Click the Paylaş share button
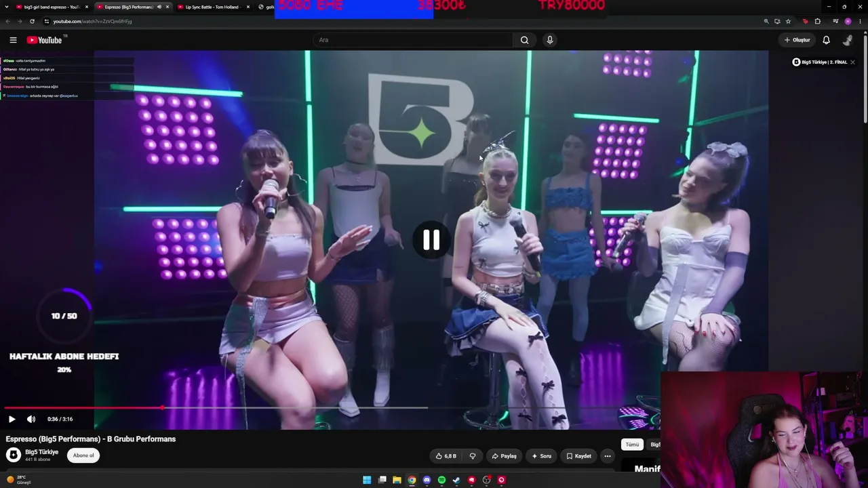The image size is (868, 488). (x=504, y=456)
